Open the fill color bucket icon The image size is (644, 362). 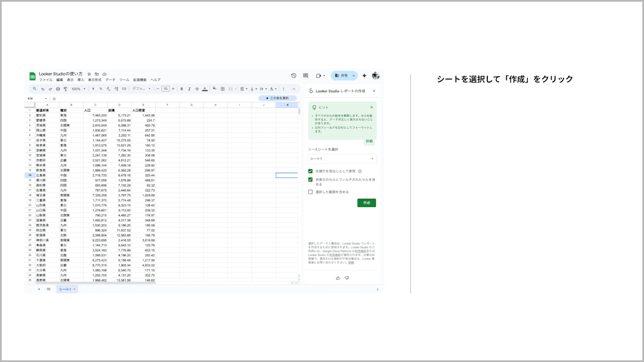[214, 89]
